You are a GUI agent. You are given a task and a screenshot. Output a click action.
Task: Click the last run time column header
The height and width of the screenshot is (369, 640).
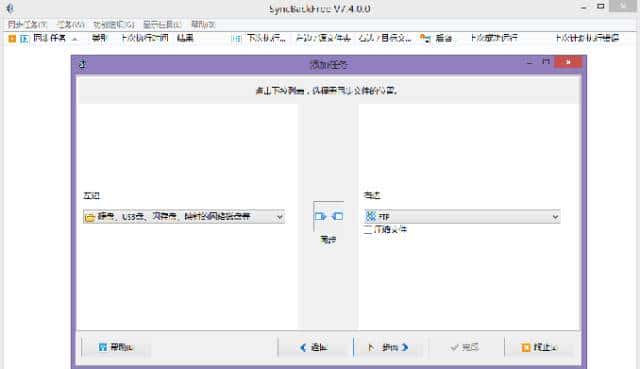[x=144, y=38]
